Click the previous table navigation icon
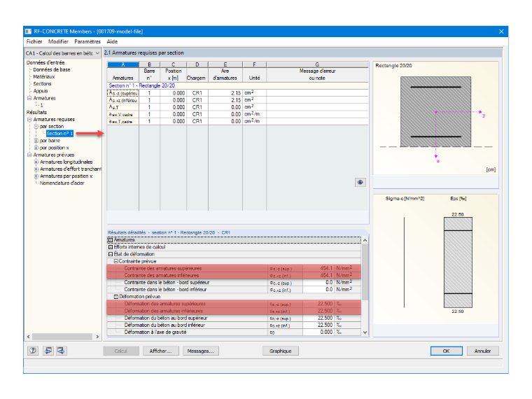532x399 pixels. coord(48,351)
